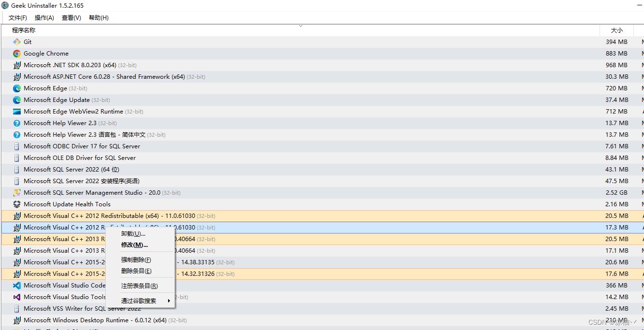Click the Help Viewer 2.3 语言包 icon
This screenshot has width=644, height=330.
(17, 135)
